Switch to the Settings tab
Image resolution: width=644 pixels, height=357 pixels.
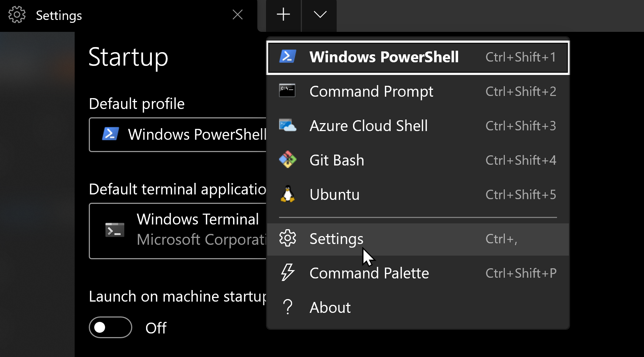pyautogui.click(x=129, y=16)
